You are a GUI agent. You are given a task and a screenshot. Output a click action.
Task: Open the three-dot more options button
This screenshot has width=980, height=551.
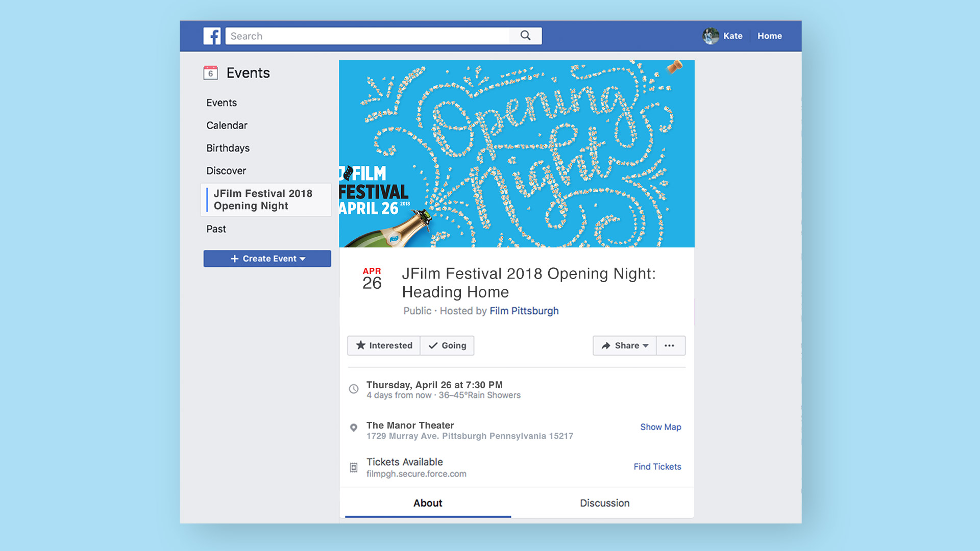pyautogui.click(x=670, y=345)
